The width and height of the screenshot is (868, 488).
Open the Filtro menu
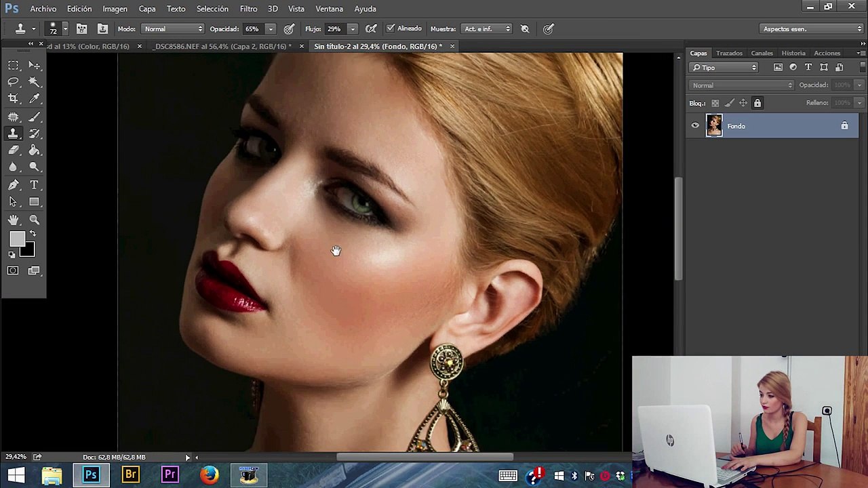[x=248, y=9]
